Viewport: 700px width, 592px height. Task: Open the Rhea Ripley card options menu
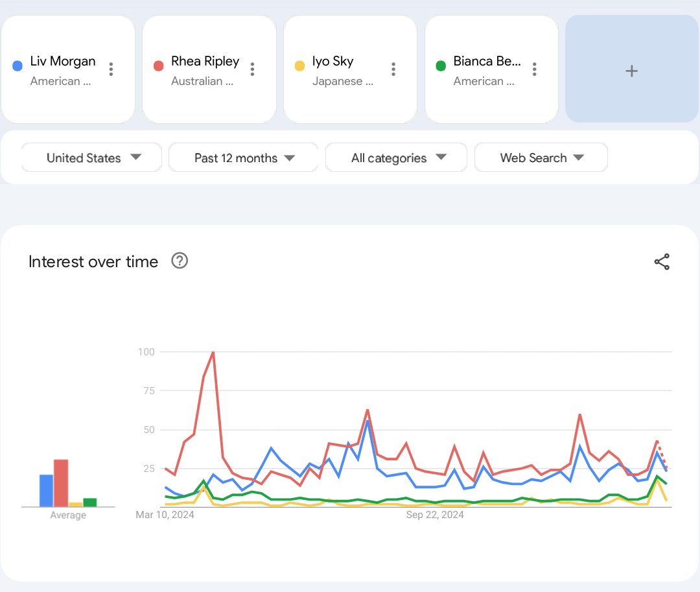(x=252, y=69)
